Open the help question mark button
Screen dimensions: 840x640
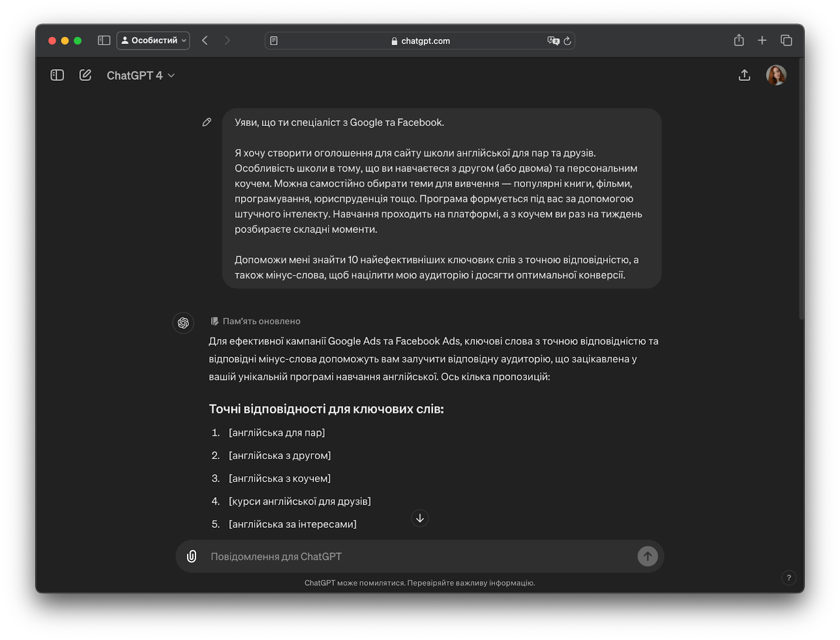[x=789, y=578]
